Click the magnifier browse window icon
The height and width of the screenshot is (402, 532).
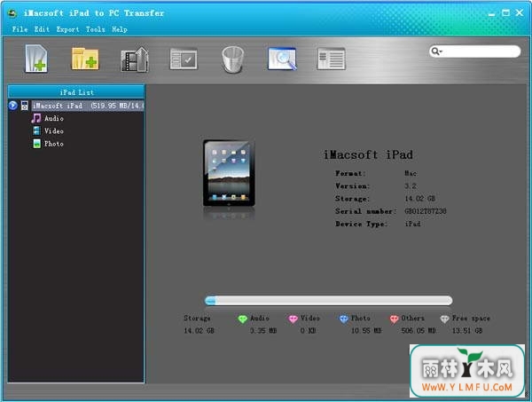[282, 59]
